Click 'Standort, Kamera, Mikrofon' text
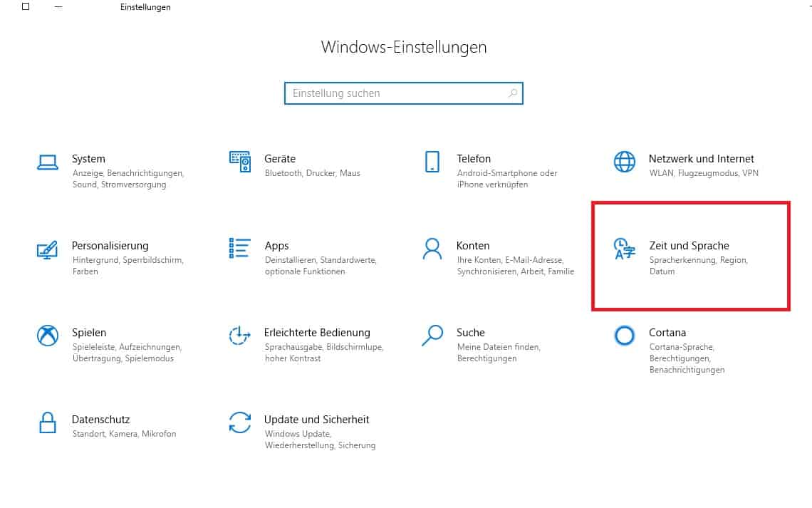This screenshot has height=508, width=812. coord(124,434)
